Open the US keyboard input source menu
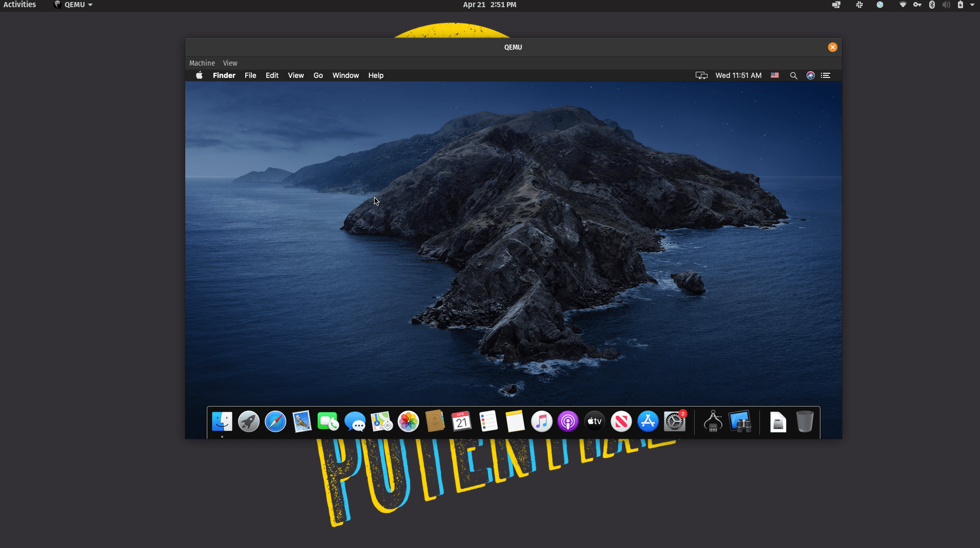 click(x=775, y=75)
